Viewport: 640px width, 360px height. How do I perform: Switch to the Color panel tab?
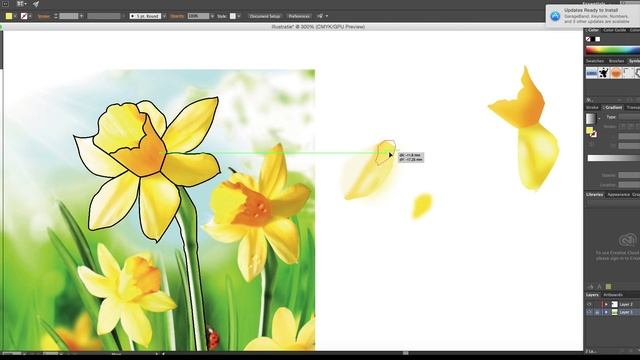[x=593, y=30]
